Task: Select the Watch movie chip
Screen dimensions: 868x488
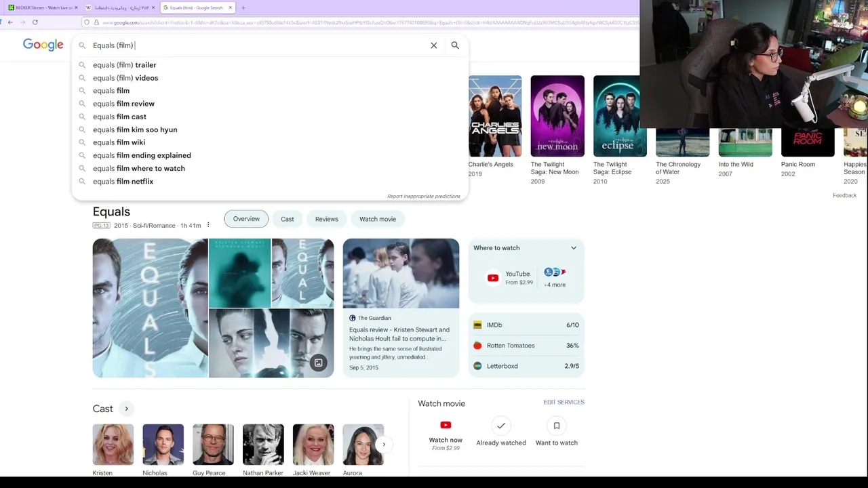Action: point(378,219)
